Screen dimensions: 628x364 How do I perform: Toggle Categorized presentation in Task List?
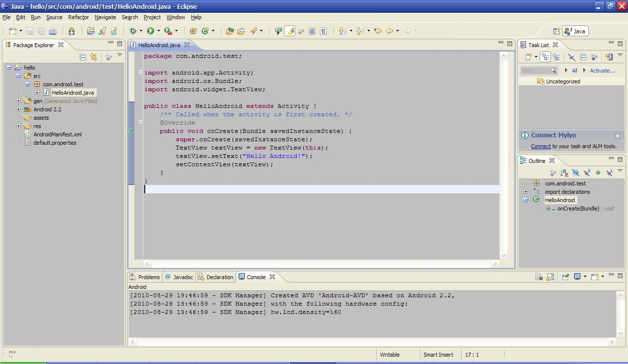[545, 57]
